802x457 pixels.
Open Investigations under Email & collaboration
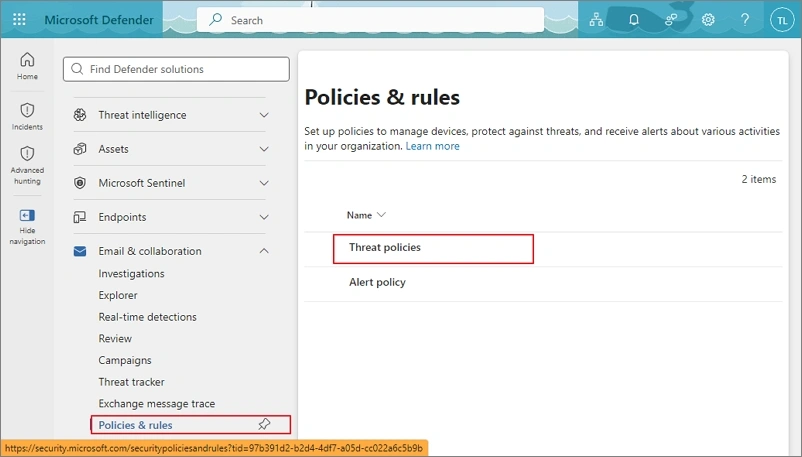point(131,274)
